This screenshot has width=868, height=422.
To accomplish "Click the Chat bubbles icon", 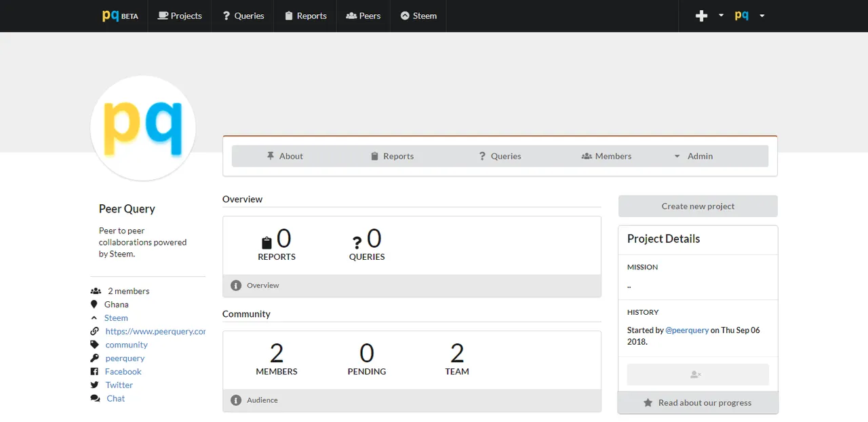I will 96,399.
